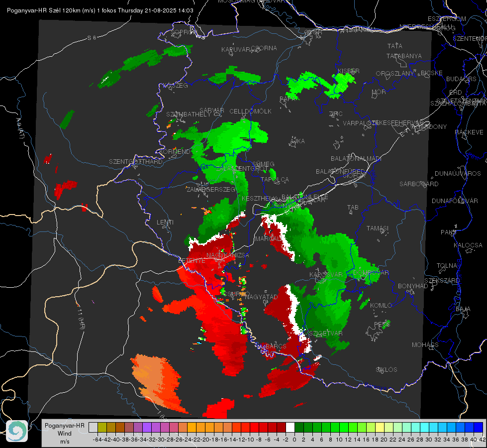The image size is (487, 448).
Task: Click the cyan swatch between 28 and 30
Action: coord(425,427)
